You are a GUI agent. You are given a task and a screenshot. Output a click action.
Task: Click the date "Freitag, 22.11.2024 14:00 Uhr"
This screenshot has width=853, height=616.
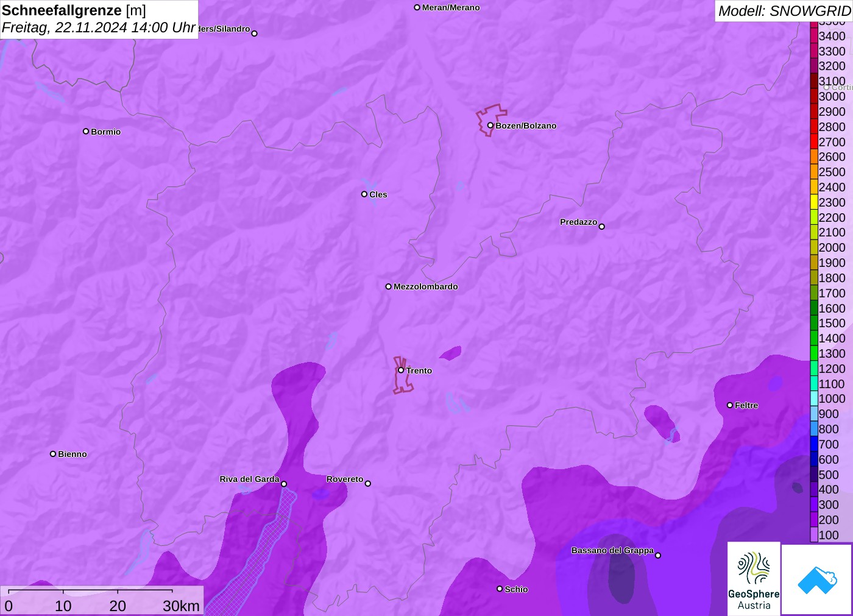(99, 27)
